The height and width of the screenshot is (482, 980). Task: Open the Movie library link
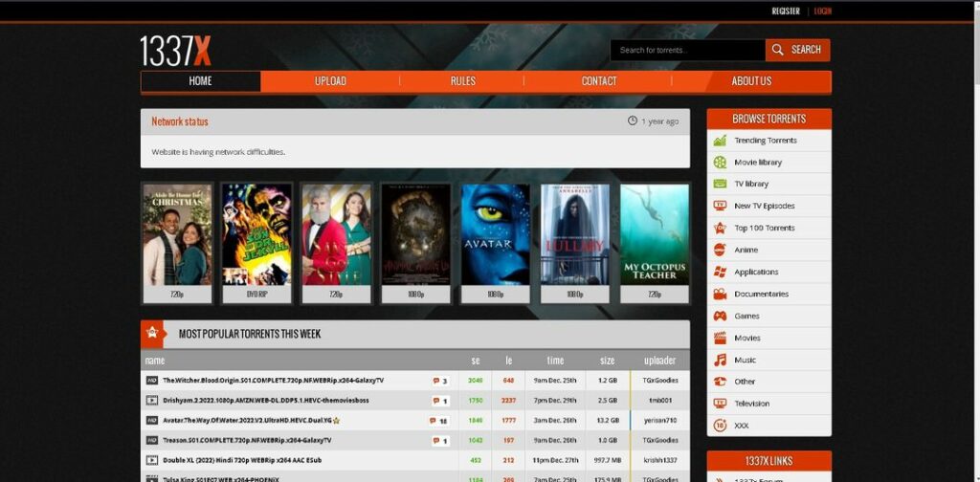(758, 163)
